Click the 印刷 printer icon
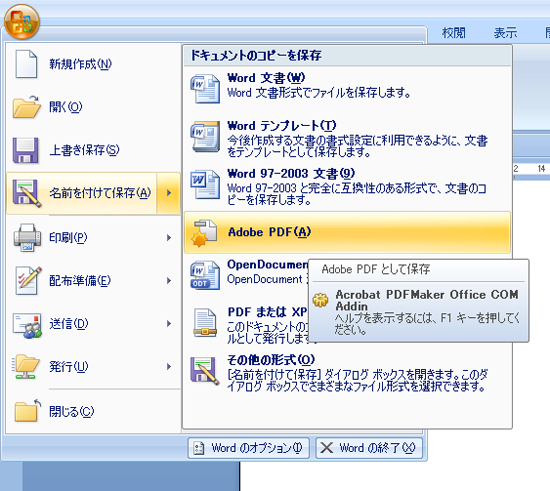 click(27, 237)
